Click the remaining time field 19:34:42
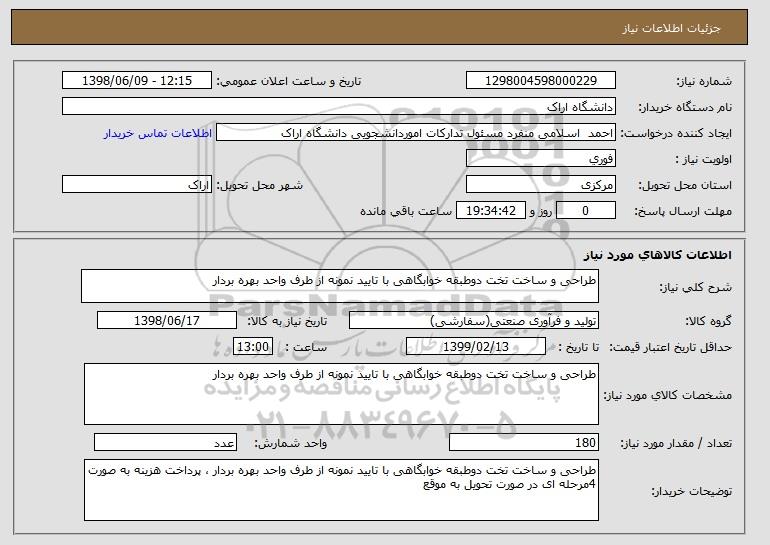 point(491,211)
